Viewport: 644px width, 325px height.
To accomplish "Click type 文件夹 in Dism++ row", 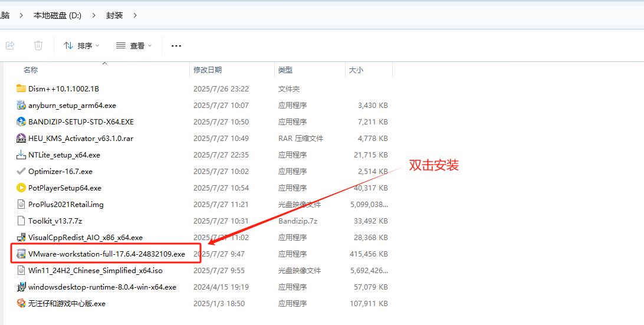I will (289, 88).
